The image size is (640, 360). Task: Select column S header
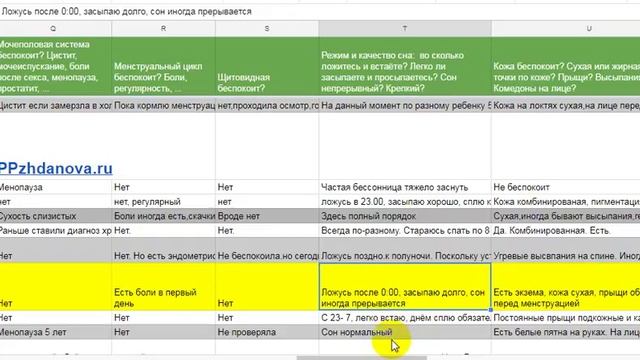tap(267, 29)
